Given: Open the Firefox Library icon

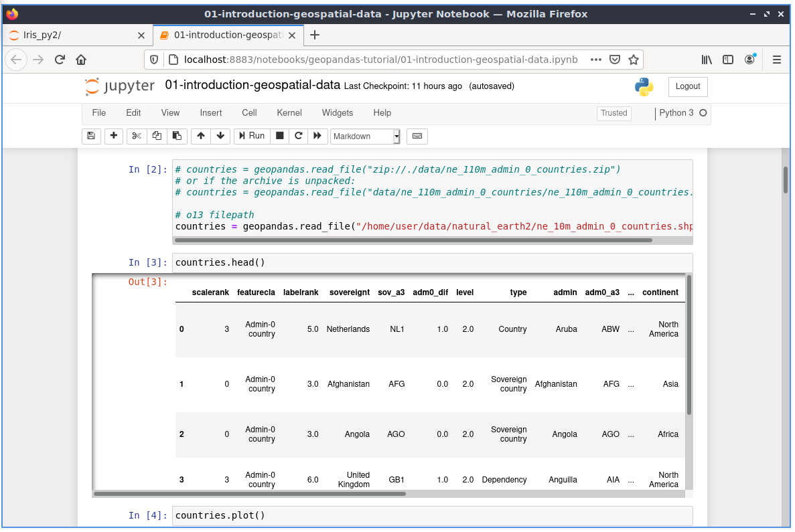Looking at the screenshot, I should [708, 60].
